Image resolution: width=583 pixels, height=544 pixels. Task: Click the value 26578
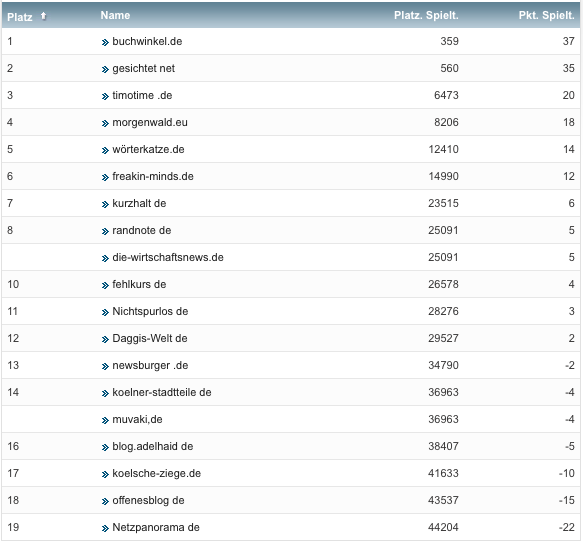[443, 284]
